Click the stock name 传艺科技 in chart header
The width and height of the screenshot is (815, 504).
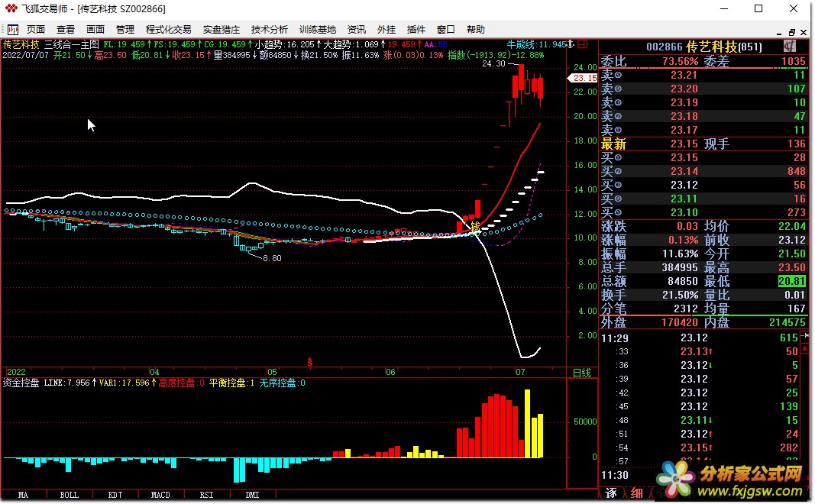point(21,45)
